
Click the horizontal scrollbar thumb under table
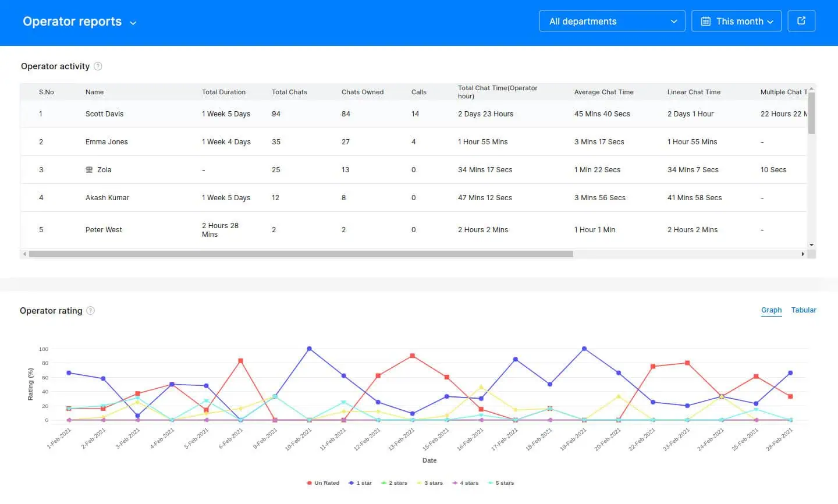point(300,254)
